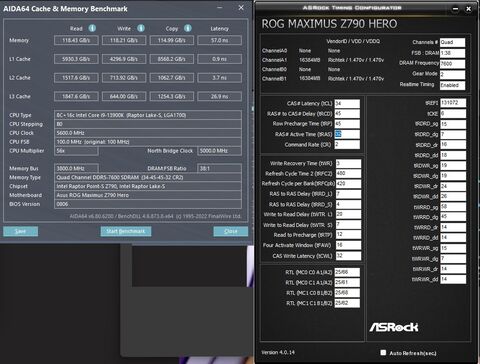Toggle Auto Refresh(sec) checkbox

coord(383,352)
